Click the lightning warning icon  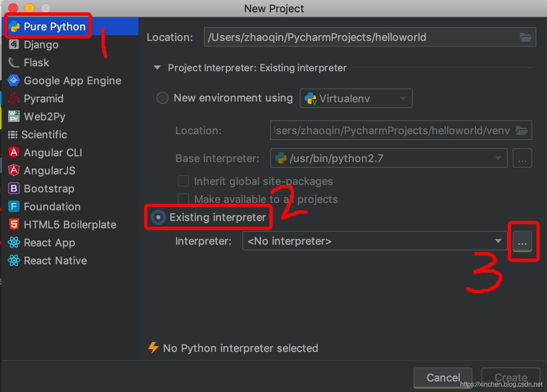point(153,348)
